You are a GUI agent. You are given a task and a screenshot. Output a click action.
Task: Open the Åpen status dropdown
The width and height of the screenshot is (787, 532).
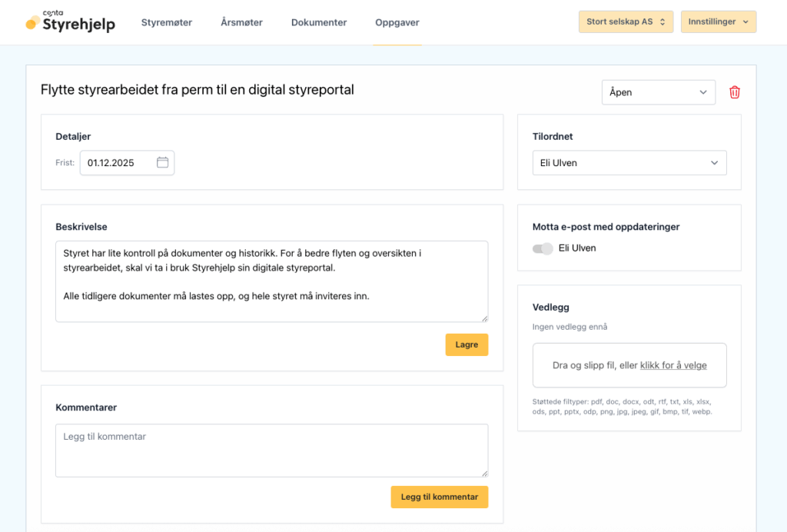[x=658, y=92]
